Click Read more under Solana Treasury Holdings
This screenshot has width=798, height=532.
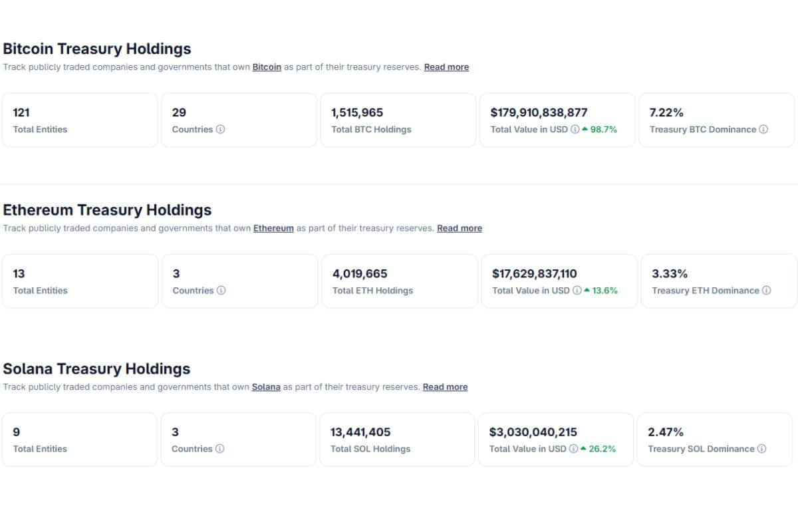[x=445, y=387]
